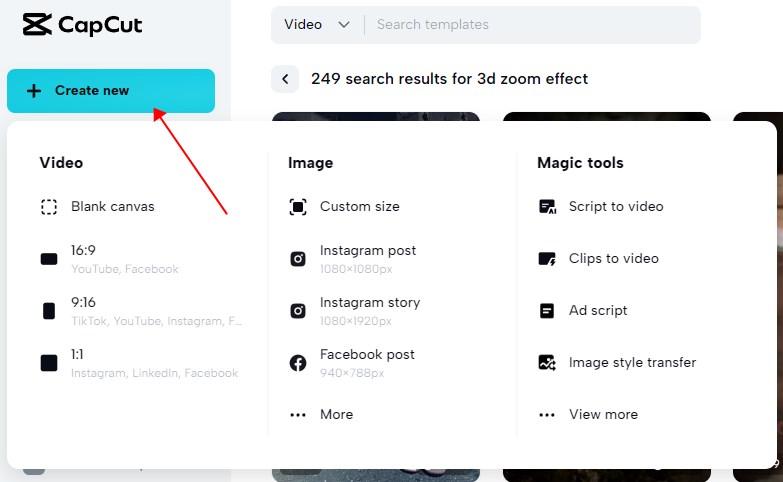
Task: Open the Video type dropdown
Action: point(317,24)
